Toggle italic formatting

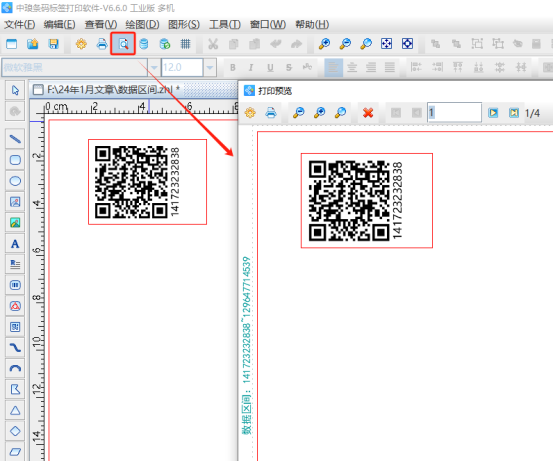point(251,67)
